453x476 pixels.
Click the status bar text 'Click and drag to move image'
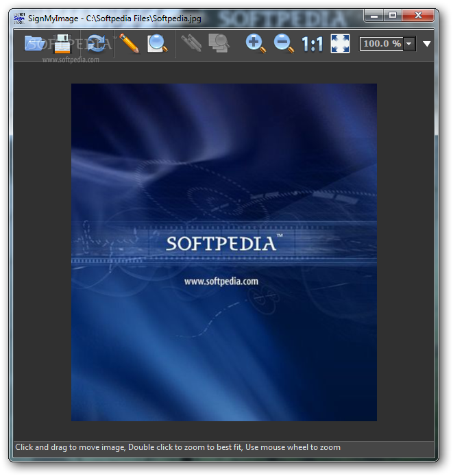(x=70, y=447)
